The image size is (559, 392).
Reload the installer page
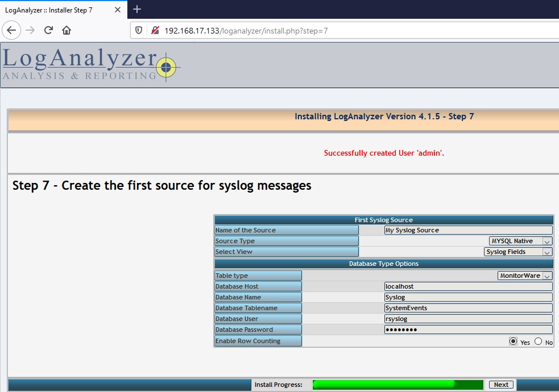click(x=48, y=30)
